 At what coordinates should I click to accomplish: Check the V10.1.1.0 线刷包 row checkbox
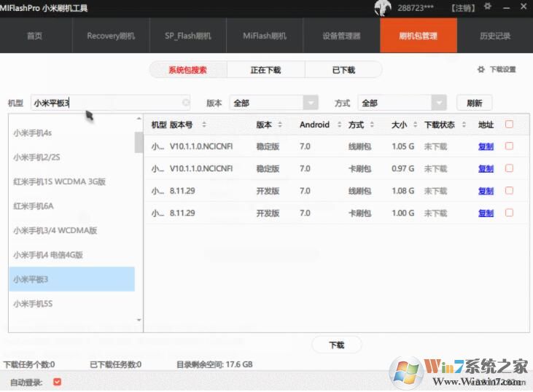[x=509, y=146]
